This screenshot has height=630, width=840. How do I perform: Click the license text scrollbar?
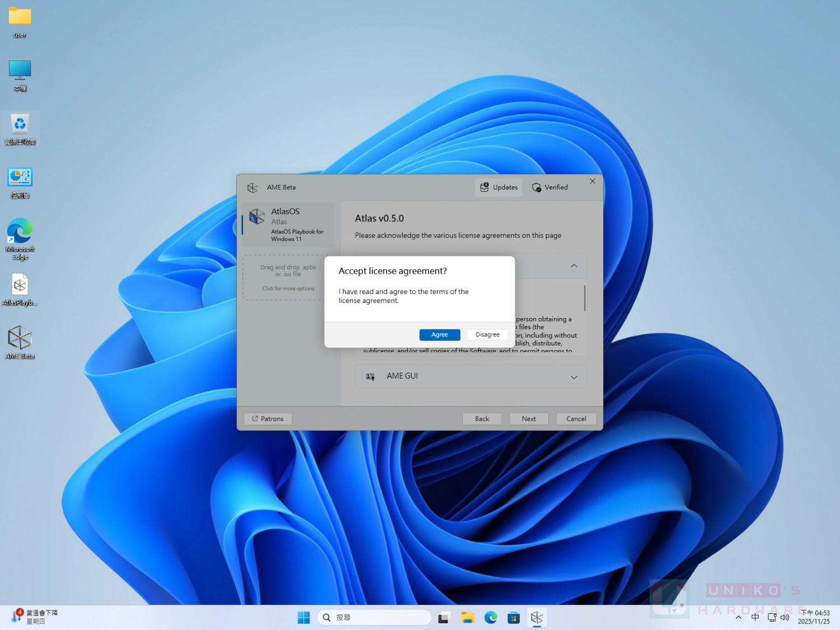(585, 298)
